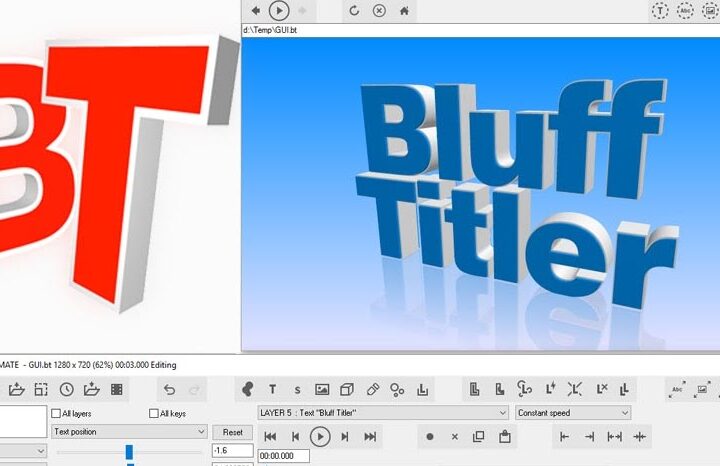Go to the home page
Image resolution: width=720 pixels, height=466 pixels.
(x=404, y=10)
